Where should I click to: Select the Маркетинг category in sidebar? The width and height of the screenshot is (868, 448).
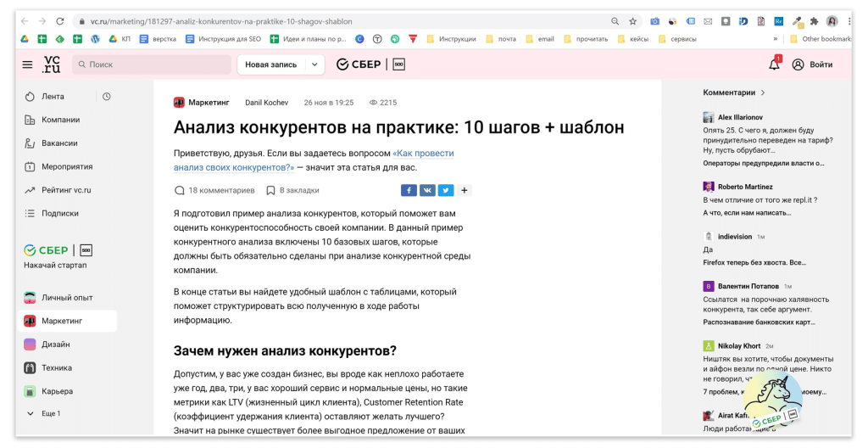pyautogui.click(x=68, y=321)
